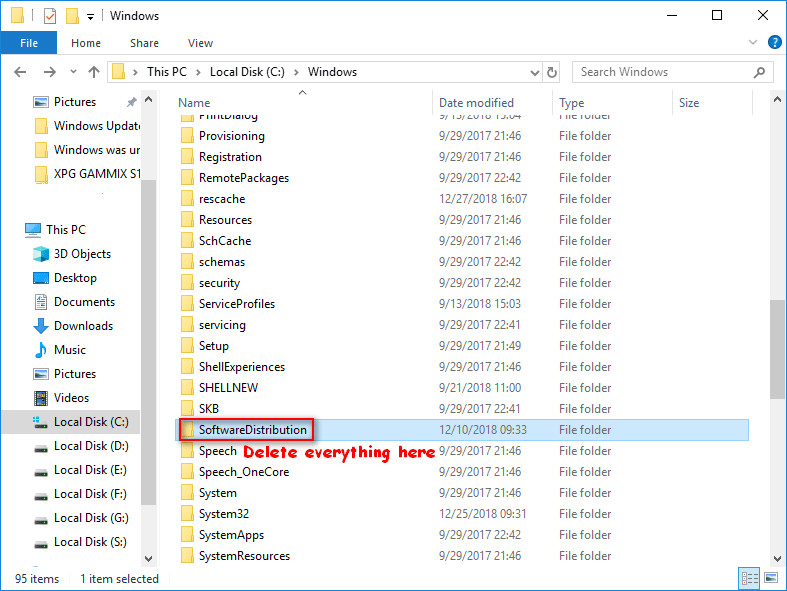Go up one folder level
This screenshot has width=787, height=591.
click(x=94, y=72)
